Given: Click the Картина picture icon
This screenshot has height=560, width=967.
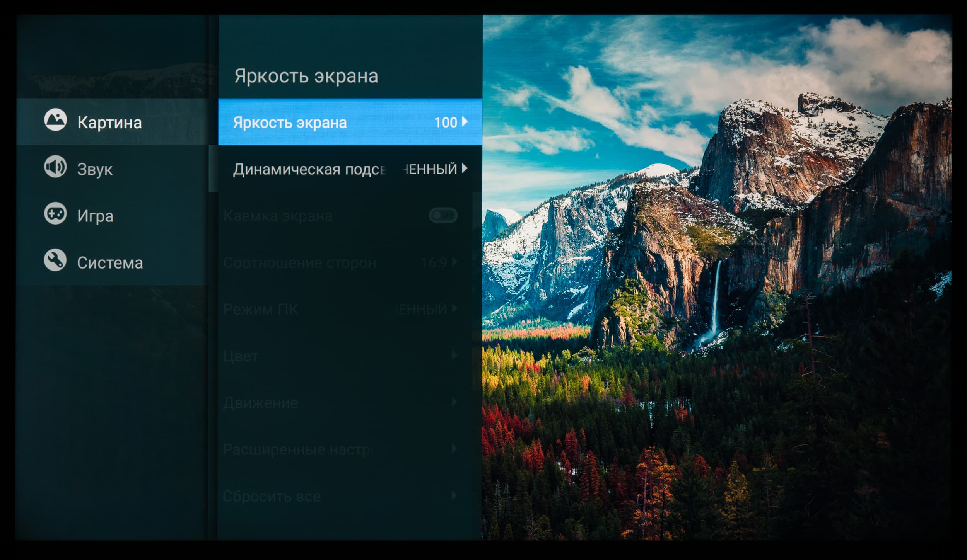Looking at the screenshot, I should tap(55, 119).
